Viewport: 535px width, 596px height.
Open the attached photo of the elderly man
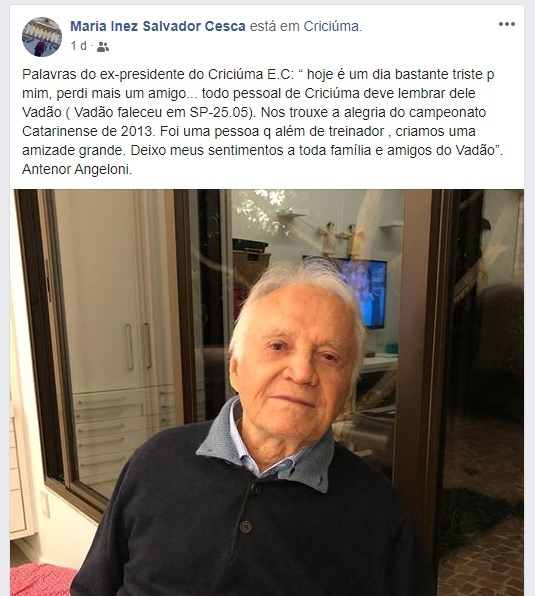[x=267, y=392]
